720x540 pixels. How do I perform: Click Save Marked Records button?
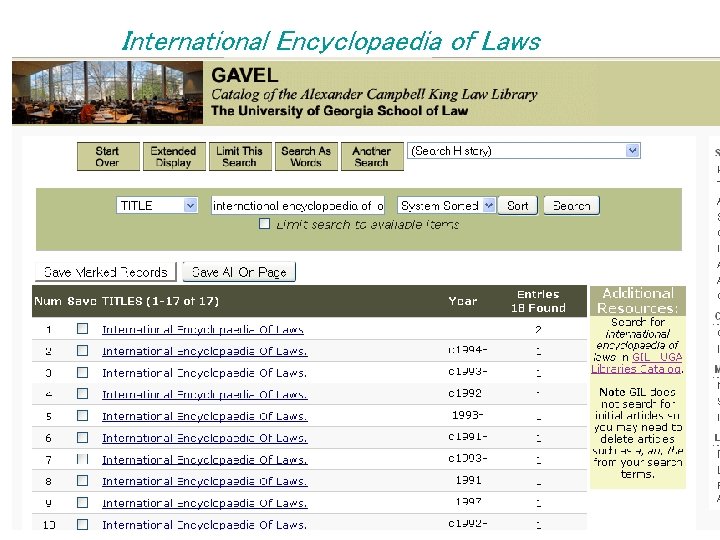click(x=106, y=272)
